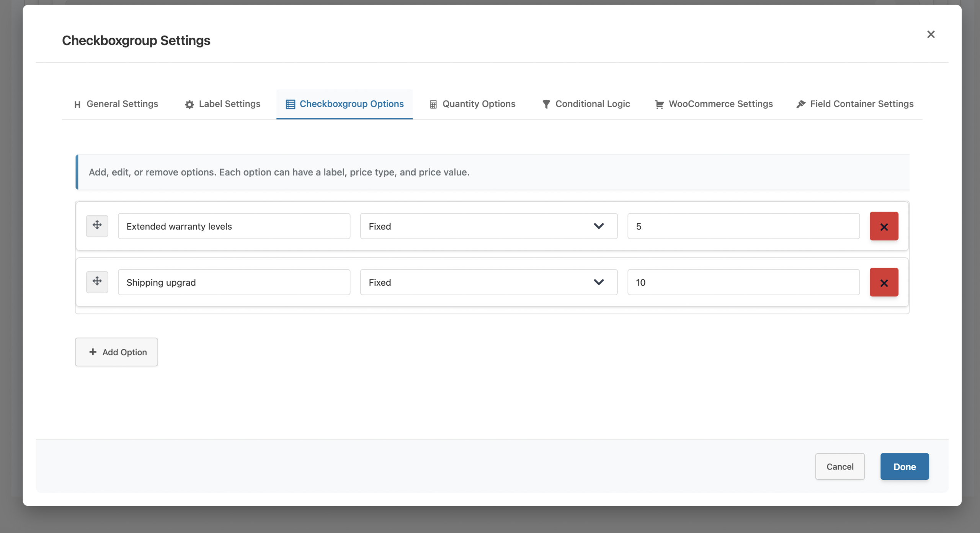Screen dimensions: 980x533
Task: Click the gear icon beside Label Settings
Action: click(189, 104)
